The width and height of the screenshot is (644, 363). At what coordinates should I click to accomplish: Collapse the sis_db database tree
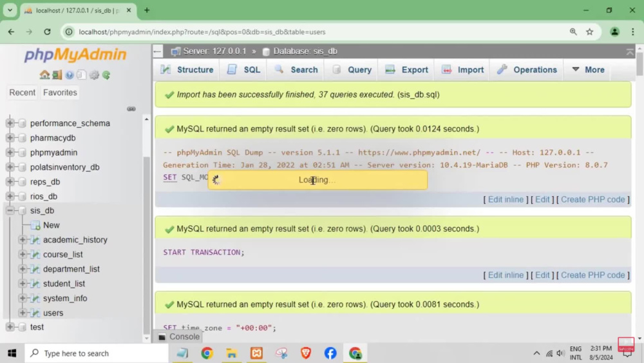pyautogui.click(x=10, y=210)
